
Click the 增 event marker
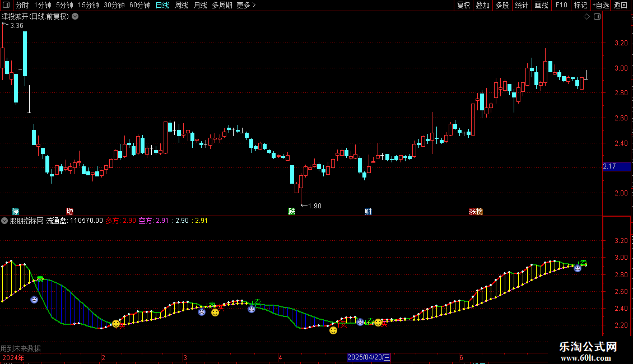(x=70, y=212)
